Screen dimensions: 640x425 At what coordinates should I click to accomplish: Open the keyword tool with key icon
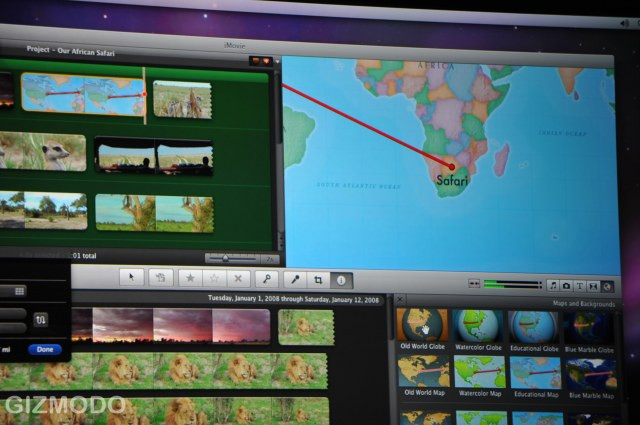pyautogui.click(x=267, y=279)
